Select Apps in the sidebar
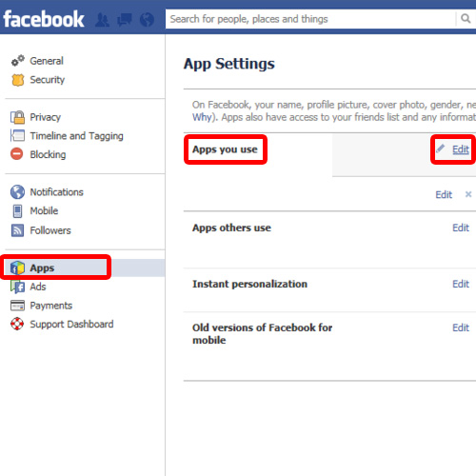Image resolution: width=476 pixels, height=476 pixels. point(42,268)
